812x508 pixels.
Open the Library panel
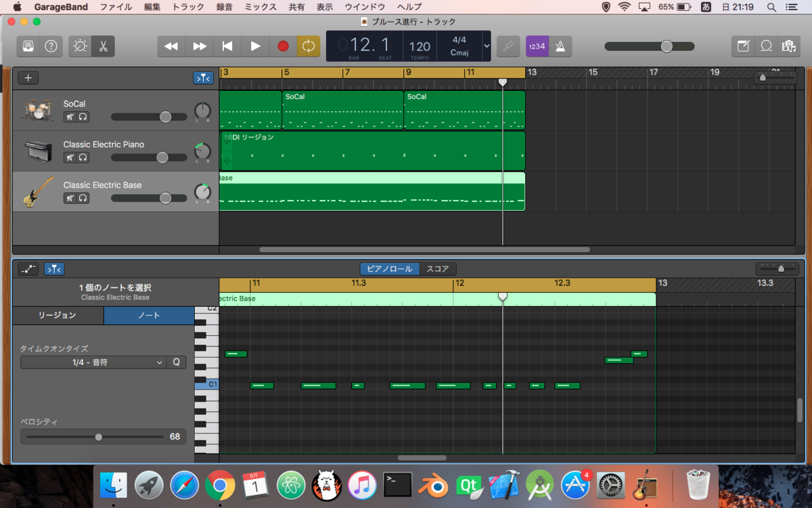click(28, 46)
